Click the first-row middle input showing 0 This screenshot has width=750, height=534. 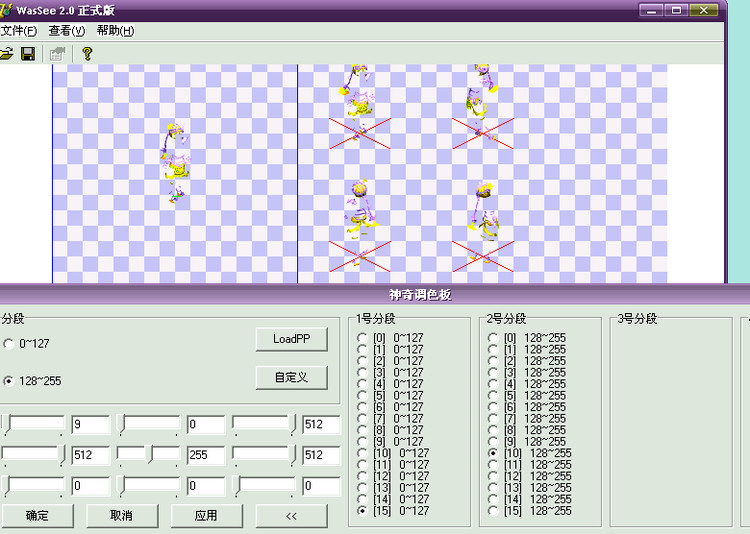click(x=206, y=424)
